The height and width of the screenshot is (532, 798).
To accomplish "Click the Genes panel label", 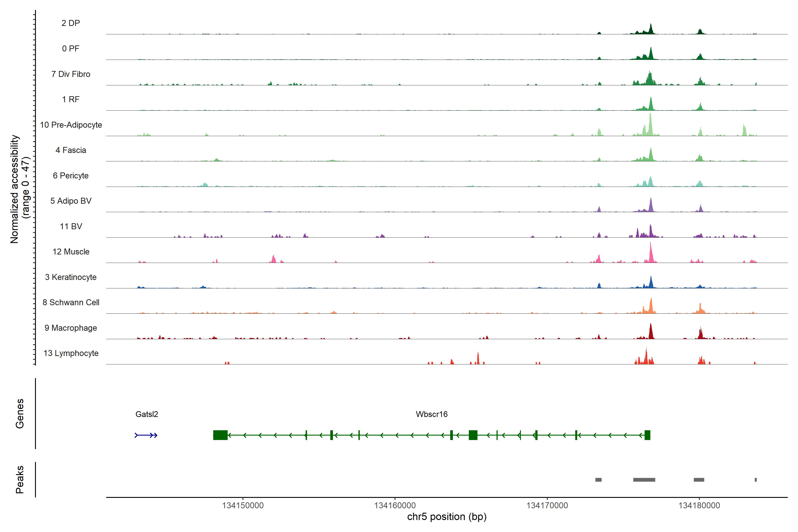I will point(20,414).
